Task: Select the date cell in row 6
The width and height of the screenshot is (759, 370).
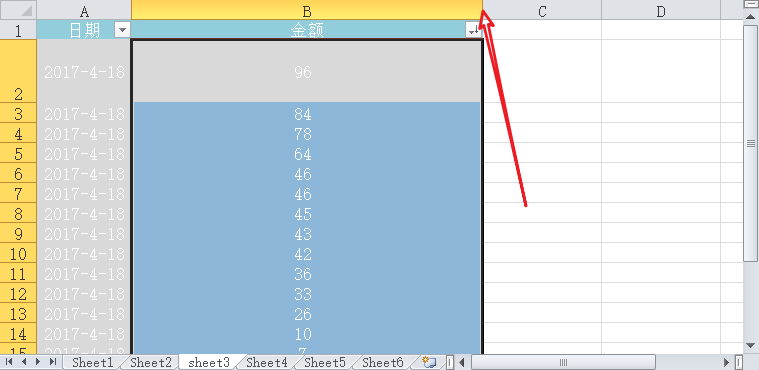Action: (x=84, y=173)
